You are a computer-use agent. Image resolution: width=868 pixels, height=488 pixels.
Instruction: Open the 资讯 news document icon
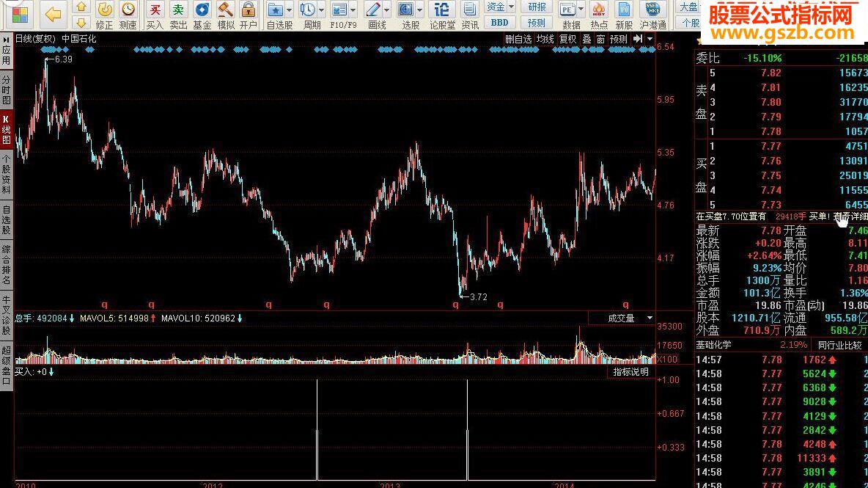[470, 10]
